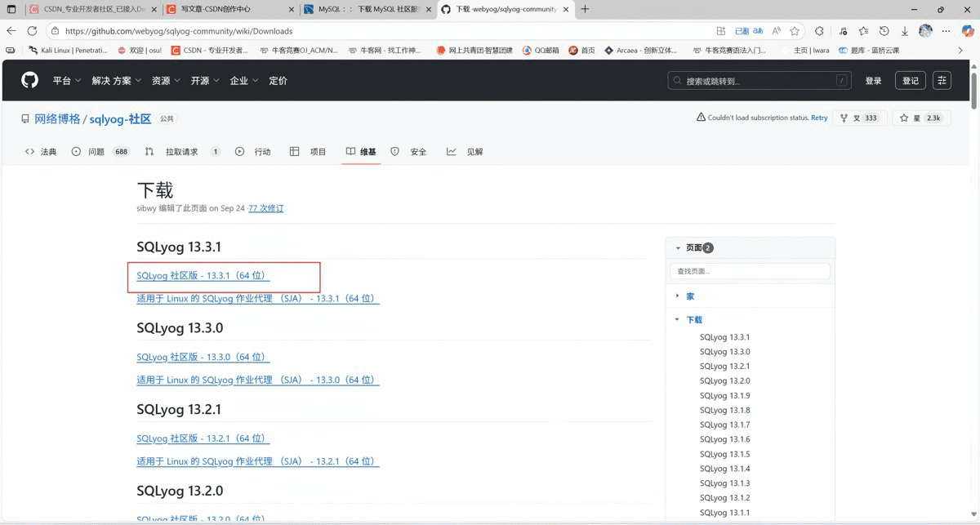
Task: Open the tab actions menu icon
Action: (11, 9)
